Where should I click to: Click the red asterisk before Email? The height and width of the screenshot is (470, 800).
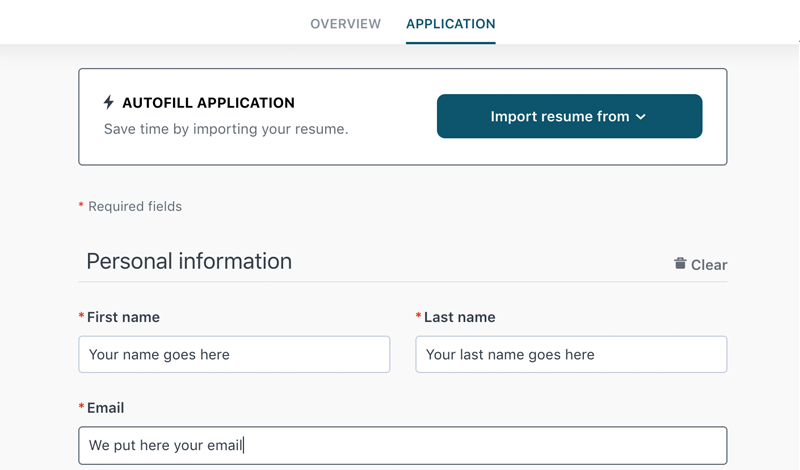click(81, 407)
